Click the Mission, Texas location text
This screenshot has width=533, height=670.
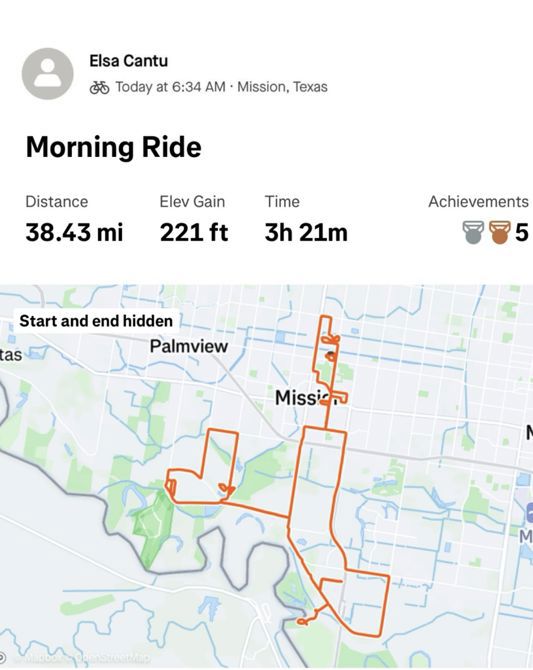click(283, 87)
